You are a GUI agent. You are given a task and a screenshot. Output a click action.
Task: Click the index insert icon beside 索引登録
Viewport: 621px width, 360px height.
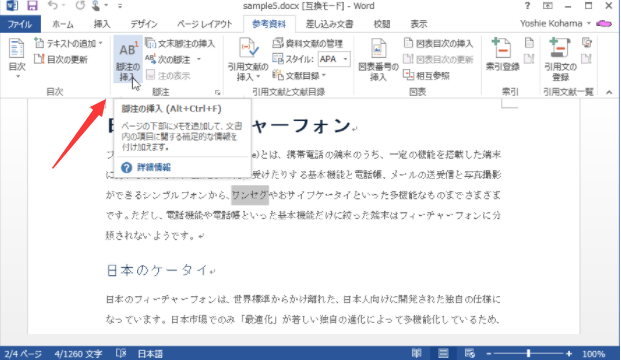[529, 43]
